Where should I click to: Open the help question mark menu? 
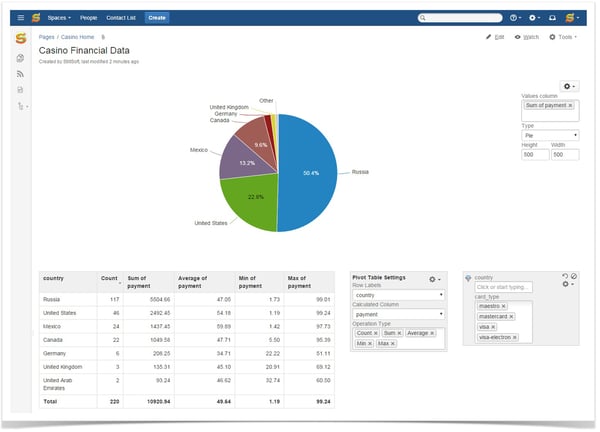pos(516,18)
